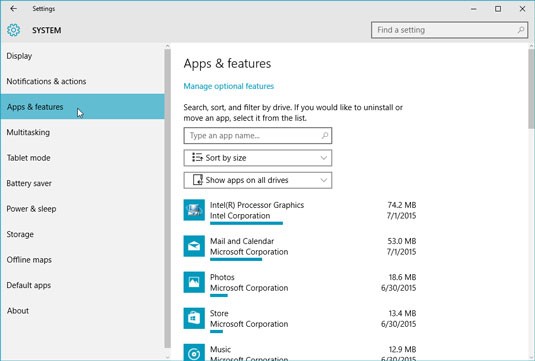This screenshot has width=535, height=361.
Task: Go to the Battery saver section
Action: 29,183
